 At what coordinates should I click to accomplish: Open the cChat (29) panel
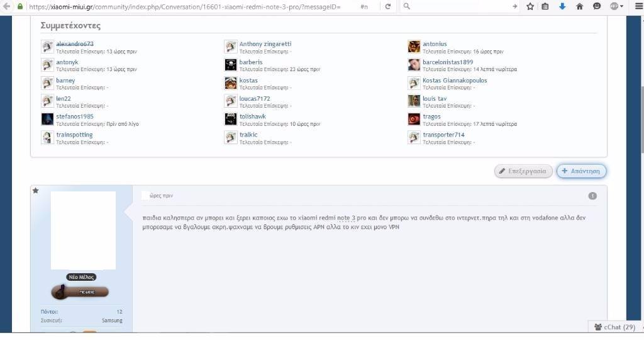pos(616,327)
